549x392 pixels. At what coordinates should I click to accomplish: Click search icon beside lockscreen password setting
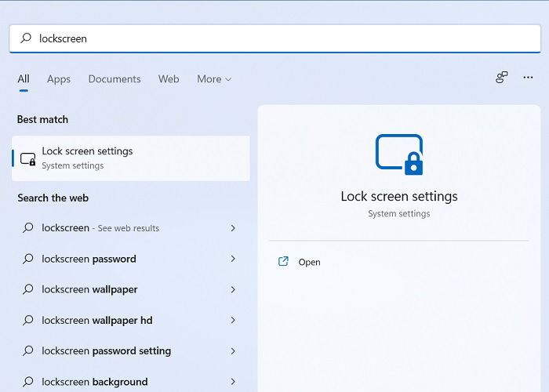[28, 350]
